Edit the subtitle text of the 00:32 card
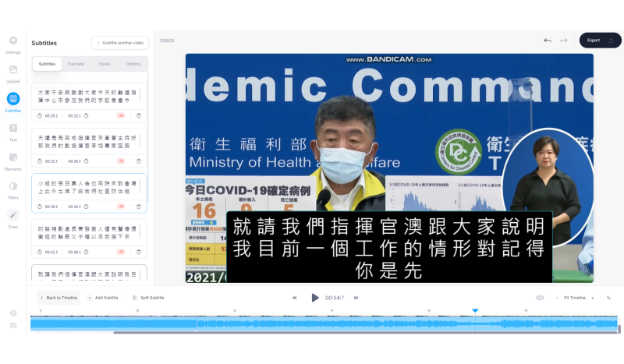624x364 pixels. point(87,142)
